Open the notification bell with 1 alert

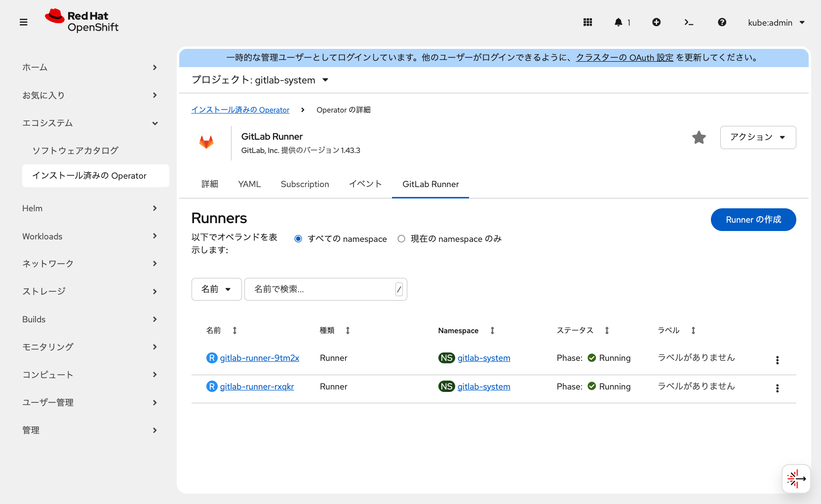pyautogui.click(x=620, y=22)
